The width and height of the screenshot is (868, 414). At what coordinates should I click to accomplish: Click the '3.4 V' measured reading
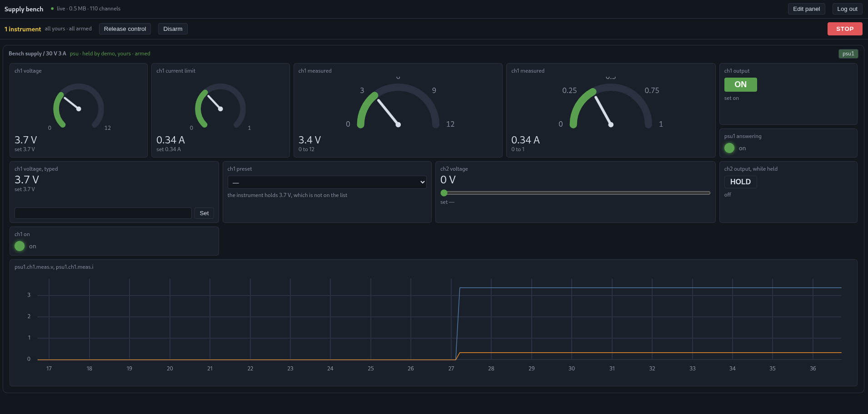coord(309,140)
